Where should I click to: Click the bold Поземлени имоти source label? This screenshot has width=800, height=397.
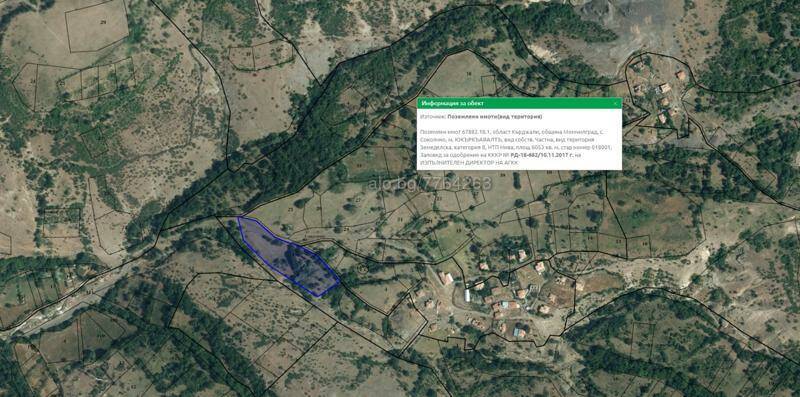tap(495, 116)
